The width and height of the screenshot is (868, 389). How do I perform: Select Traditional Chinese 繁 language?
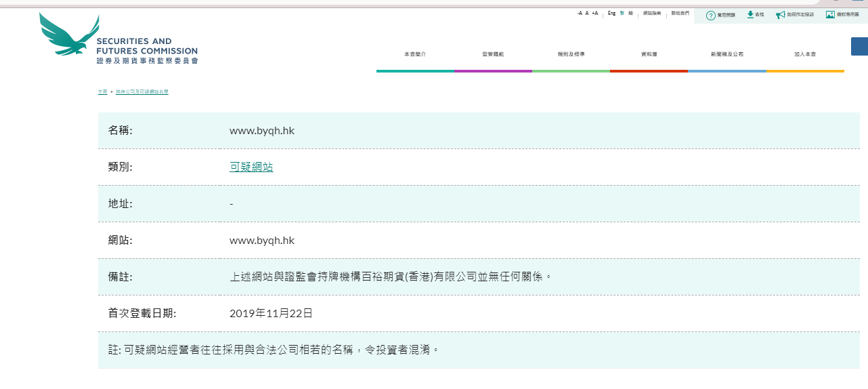(x=622, y=13)
